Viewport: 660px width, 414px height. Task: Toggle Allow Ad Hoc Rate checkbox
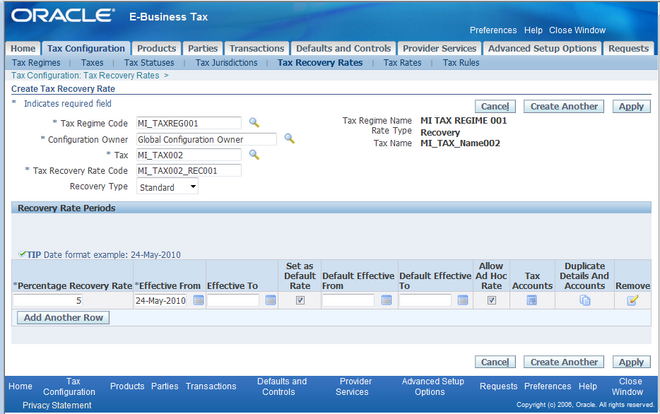tap(492, 300)
